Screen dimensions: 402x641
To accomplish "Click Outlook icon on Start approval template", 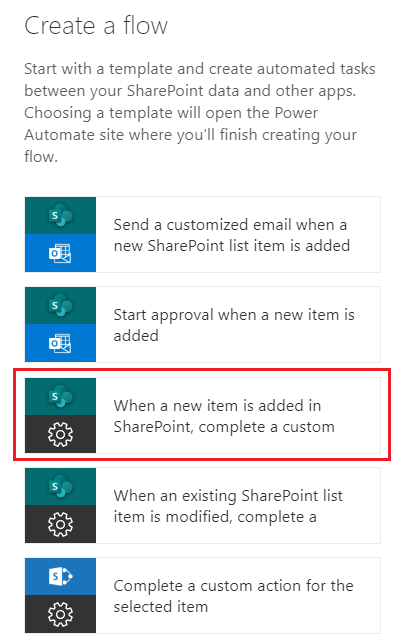I will click(x=60, y=343).
